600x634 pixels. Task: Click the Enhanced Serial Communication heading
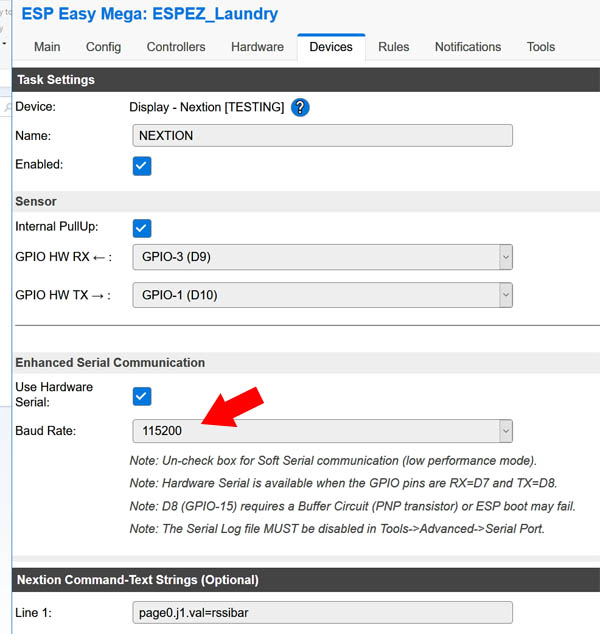pos(110,362)
